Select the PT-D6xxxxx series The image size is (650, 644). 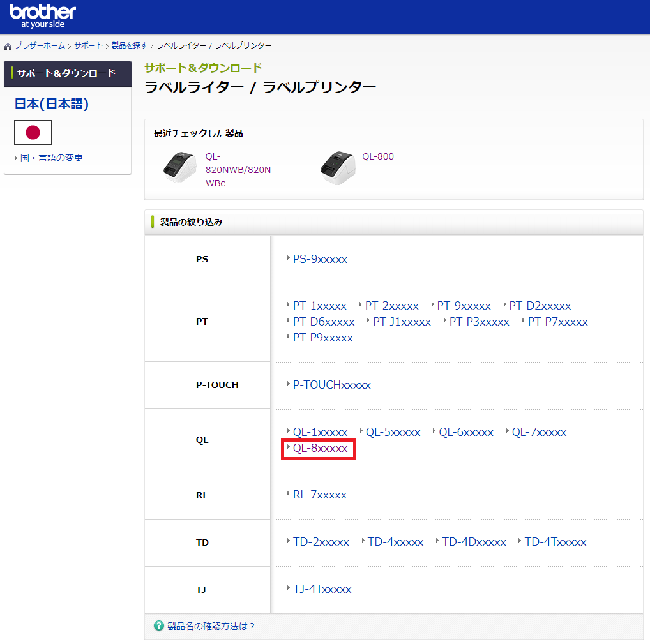pyautogui.click(x=324, y=322)
